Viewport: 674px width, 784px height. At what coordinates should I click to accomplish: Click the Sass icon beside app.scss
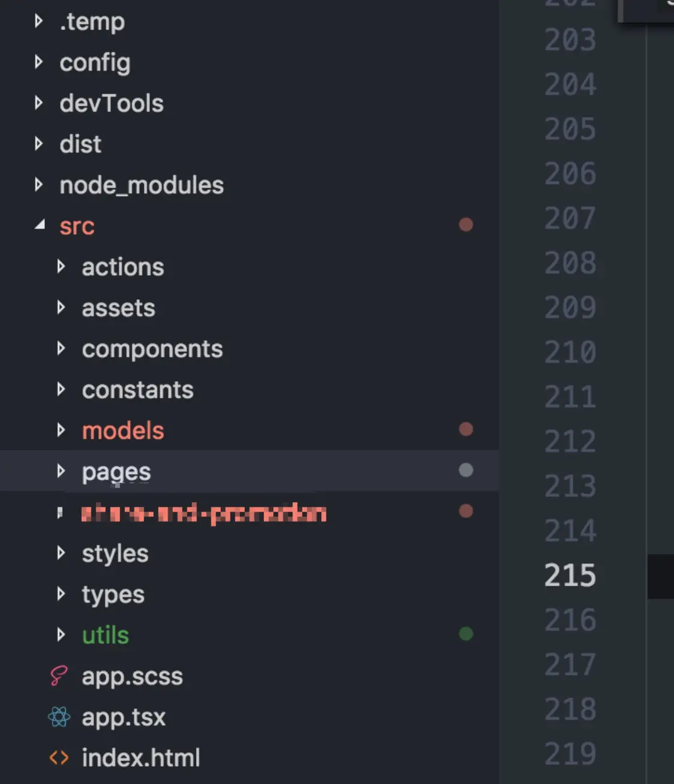pyautogui.click(x=59, y=676)
